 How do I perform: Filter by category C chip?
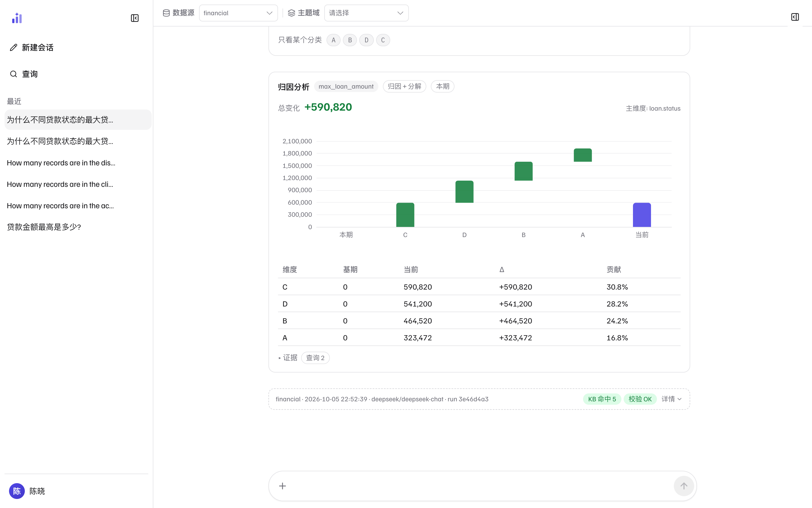point(383,40)
